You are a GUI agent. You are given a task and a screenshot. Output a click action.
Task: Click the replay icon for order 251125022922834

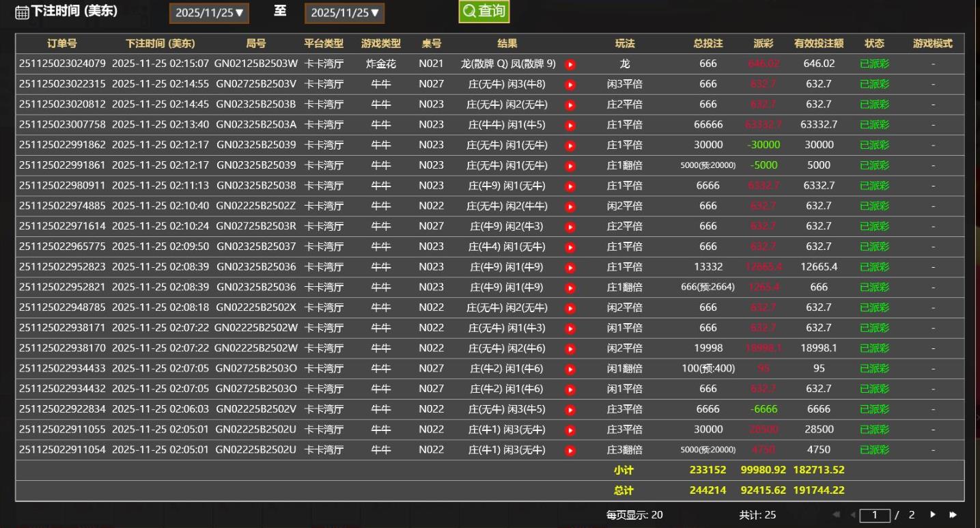tap(570, 410)
